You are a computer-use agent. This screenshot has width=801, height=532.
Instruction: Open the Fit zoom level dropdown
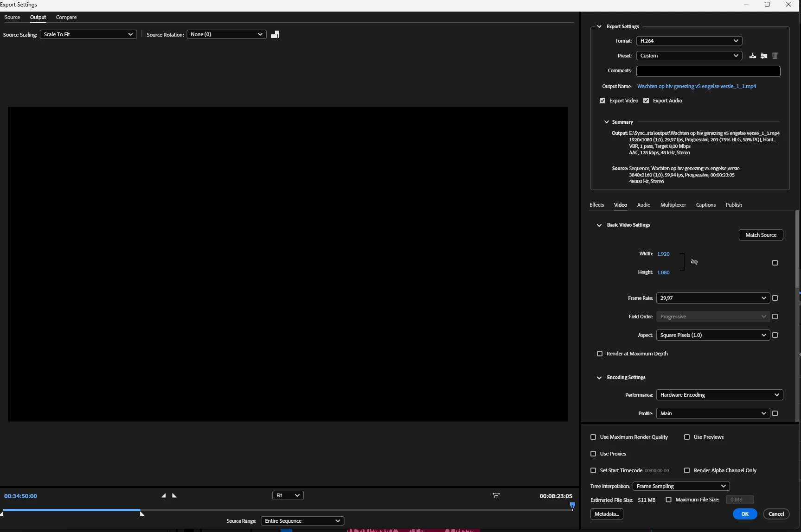288,495
